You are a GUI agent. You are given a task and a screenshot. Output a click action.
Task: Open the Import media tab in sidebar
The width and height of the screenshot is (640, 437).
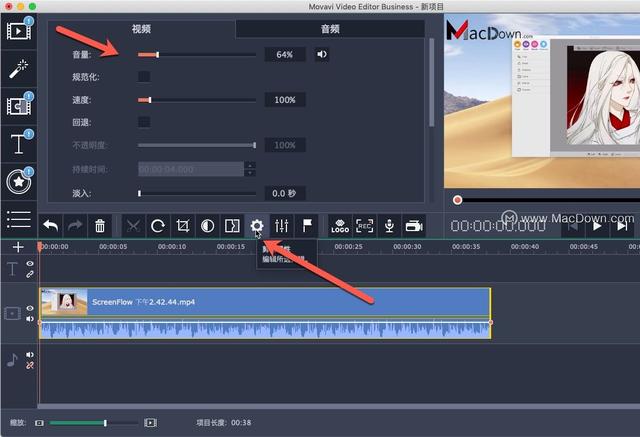tap(19, 31)
